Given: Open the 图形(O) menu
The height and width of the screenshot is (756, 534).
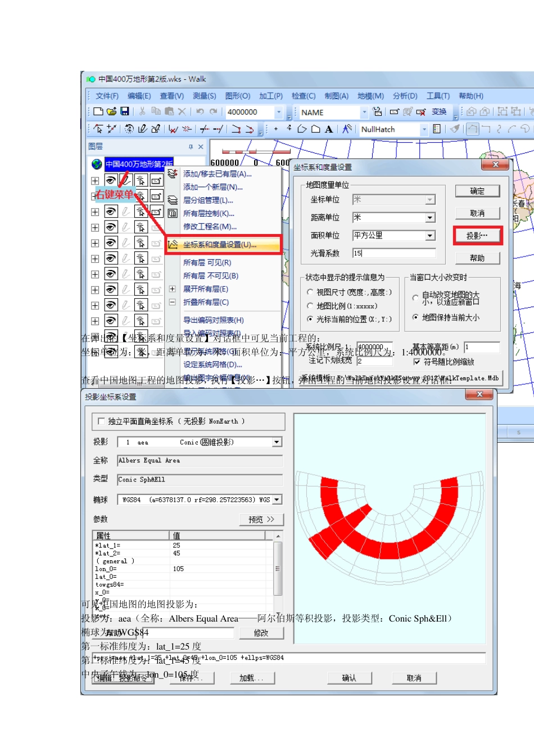Looking at the screenshot, I should (x=238, y=96).
